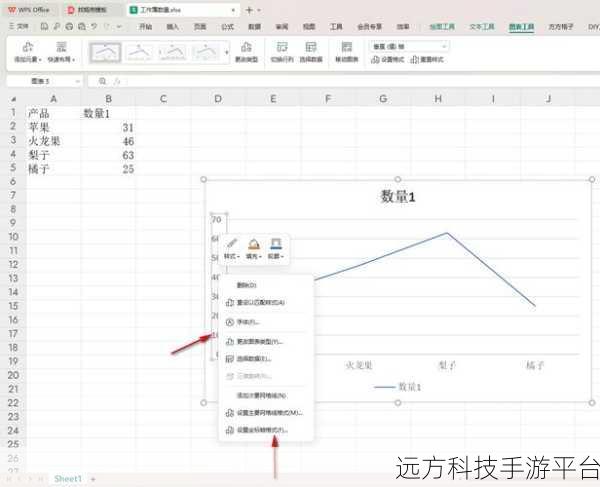Viewport: 600px width, 487px height.
Task: Switch to the 公式 ribbon tab
Action: coord(227,26)
